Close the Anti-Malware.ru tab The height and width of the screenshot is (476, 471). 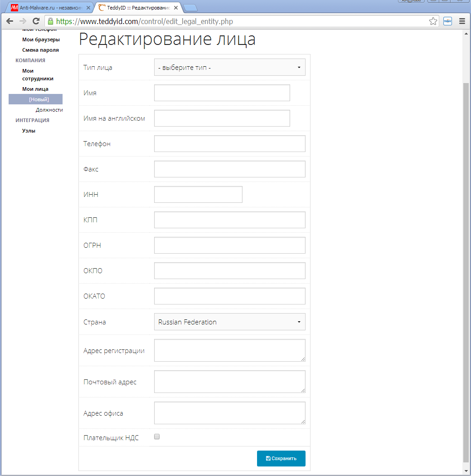88,8
